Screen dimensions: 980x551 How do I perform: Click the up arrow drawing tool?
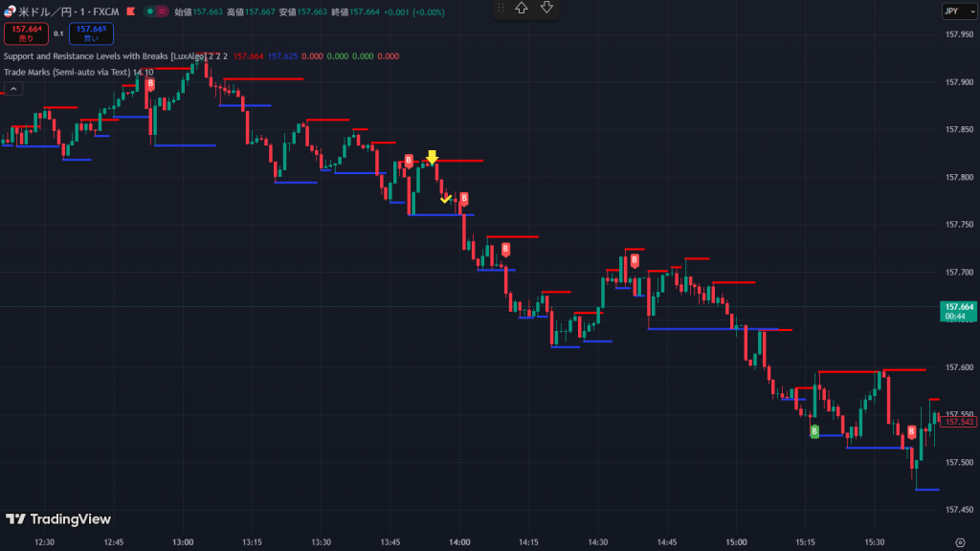point(522,9)
